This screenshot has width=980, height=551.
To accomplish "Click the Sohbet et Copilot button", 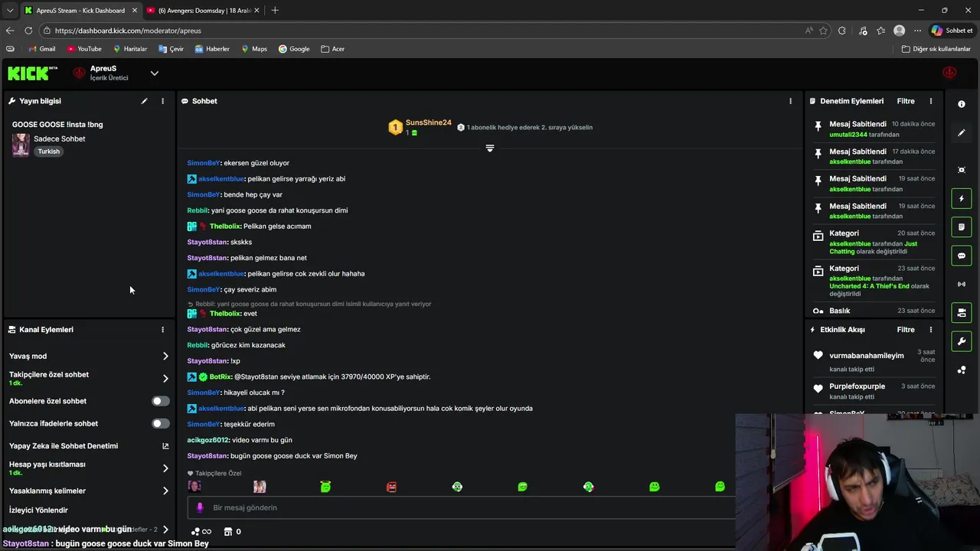I will point(952,31).
